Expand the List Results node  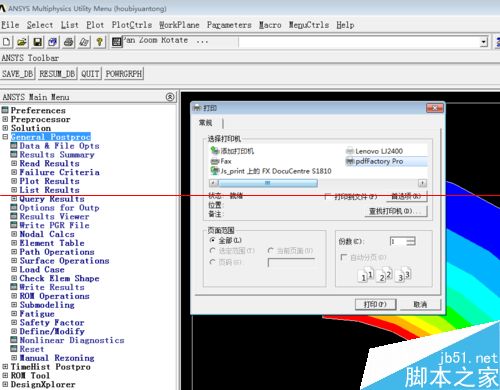click(14, 190)
